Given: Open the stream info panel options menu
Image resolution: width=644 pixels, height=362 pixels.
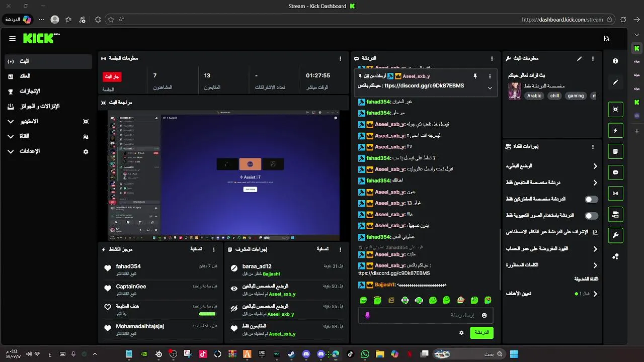Looking at the screenshot, I should click(593, 59).
